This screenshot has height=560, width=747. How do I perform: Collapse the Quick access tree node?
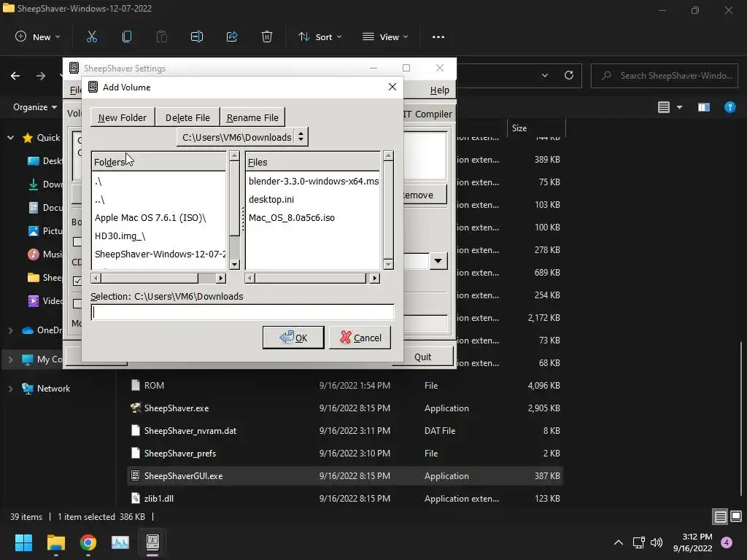pyautogui.click(x=10, y=138)
